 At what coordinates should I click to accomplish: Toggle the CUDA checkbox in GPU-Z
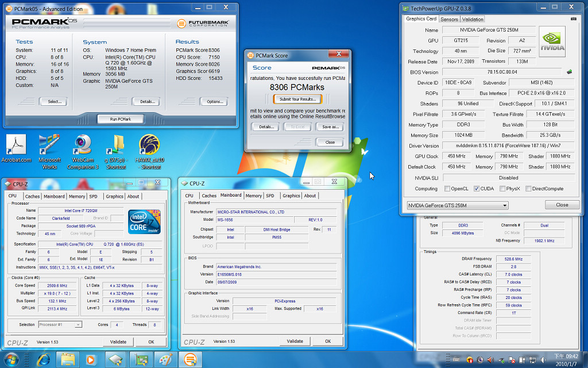coord(476,189)
